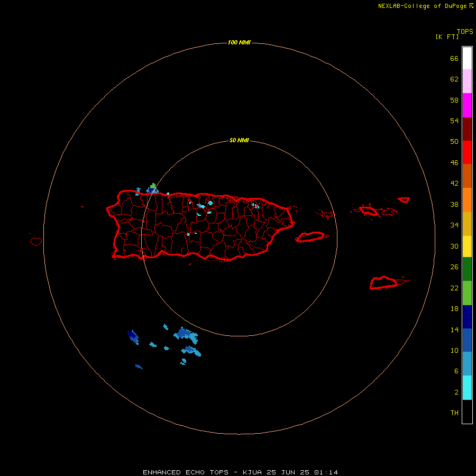Click the light green legend swatch
The width and height of the screenshot is (476, 476).
[x=467, y=293]
